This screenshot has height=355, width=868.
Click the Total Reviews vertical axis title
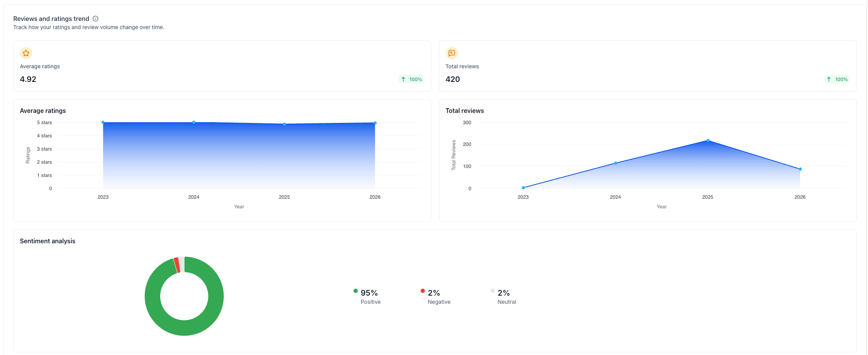[x=454, y=155]
